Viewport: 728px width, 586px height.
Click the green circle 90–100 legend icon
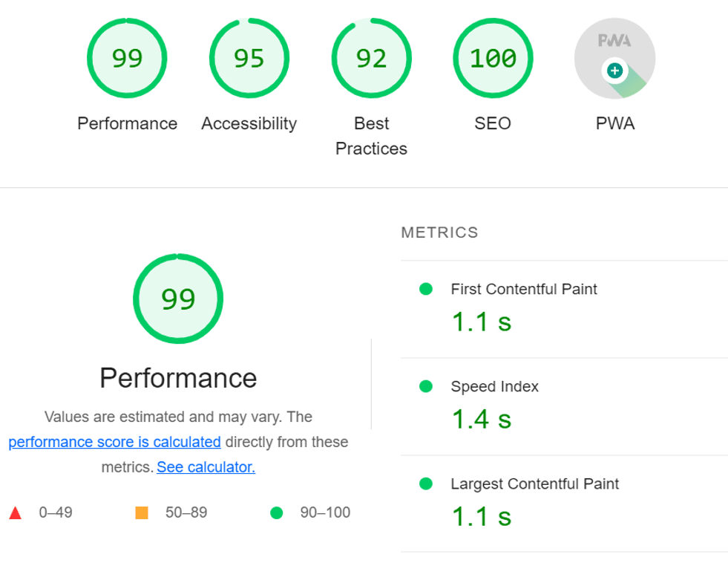point(277,512)
